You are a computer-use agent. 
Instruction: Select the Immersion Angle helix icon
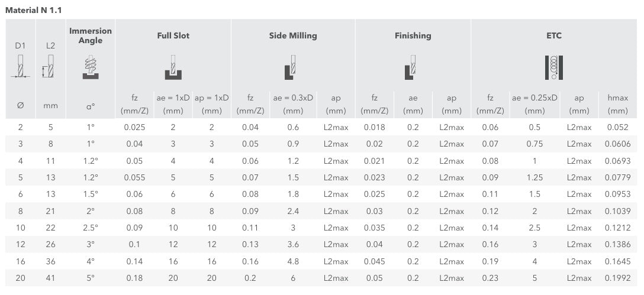[x=91, y=66]
